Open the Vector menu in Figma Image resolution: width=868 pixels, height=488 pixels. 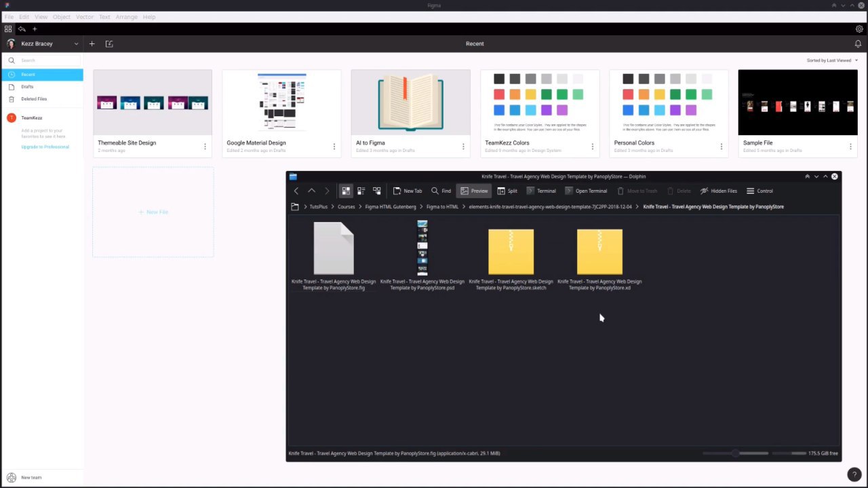click(85, 17)
